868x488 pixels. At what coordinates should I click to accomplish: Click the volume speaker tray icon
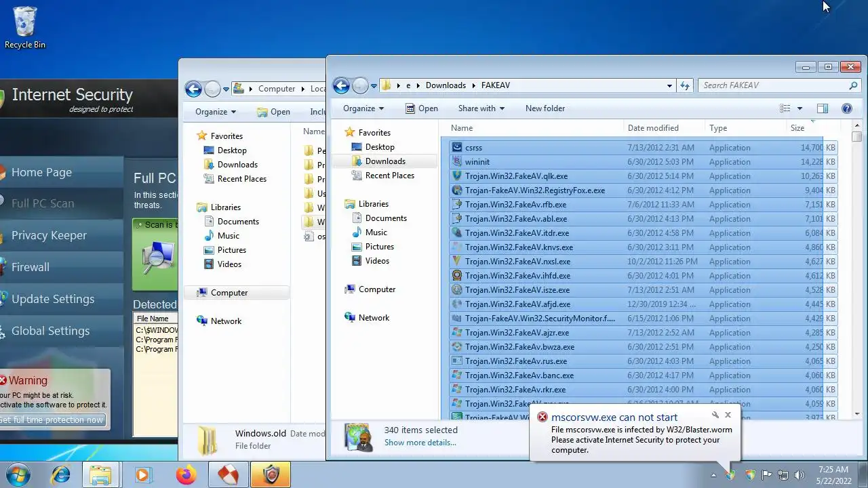coord(800,475)
